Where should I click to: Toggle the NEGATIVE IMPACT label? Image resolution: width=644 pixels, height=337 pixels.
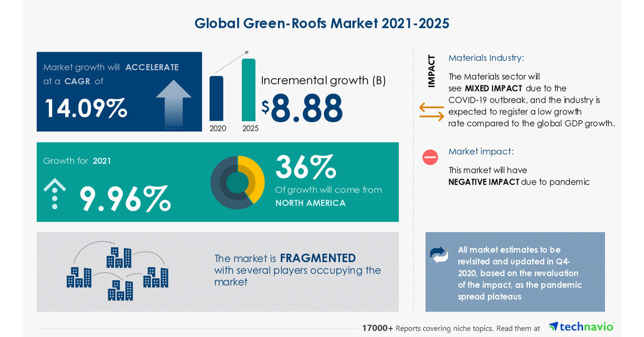(x=483, y=182)
